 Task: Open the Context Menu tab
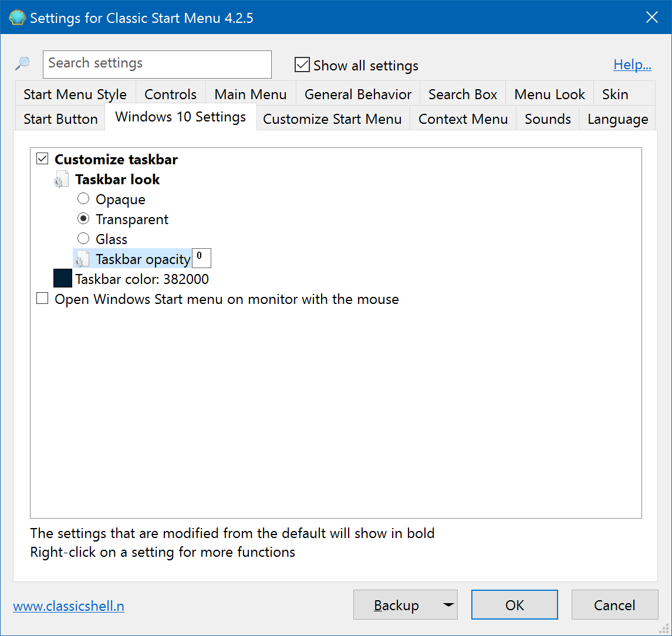coord(463,119)
